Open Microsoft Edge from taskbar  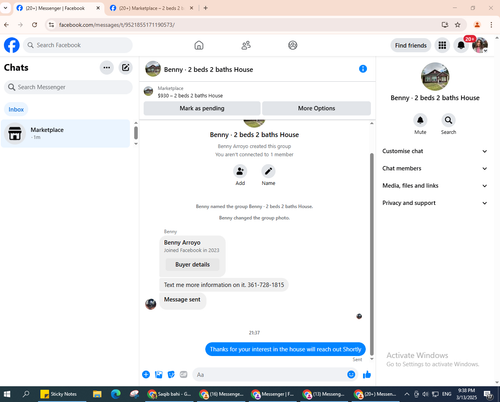click(116, 394)
